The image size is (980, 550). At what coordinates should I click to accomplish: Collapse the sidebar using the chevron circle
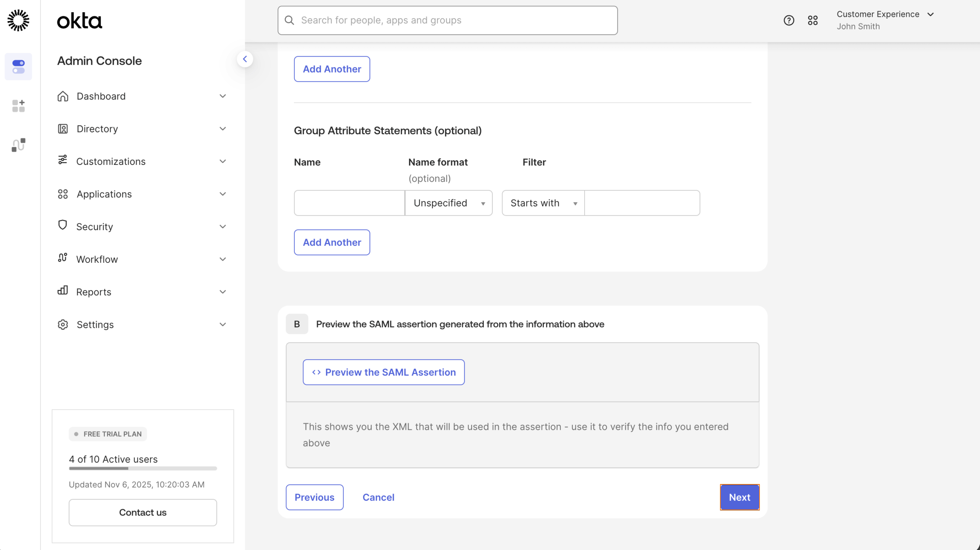tap(245, 59)
